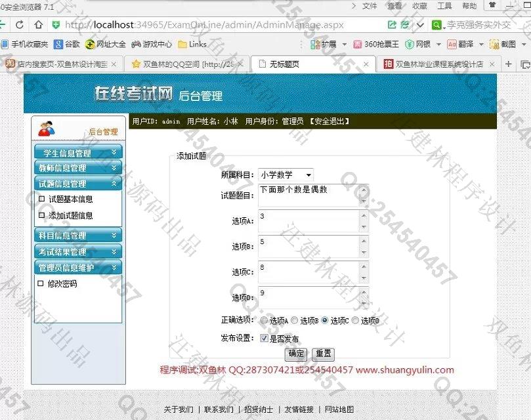This screenshot has width=531, height=420.
Task: Open the address bar history dropdown arrow
Action: click(420, 25)
